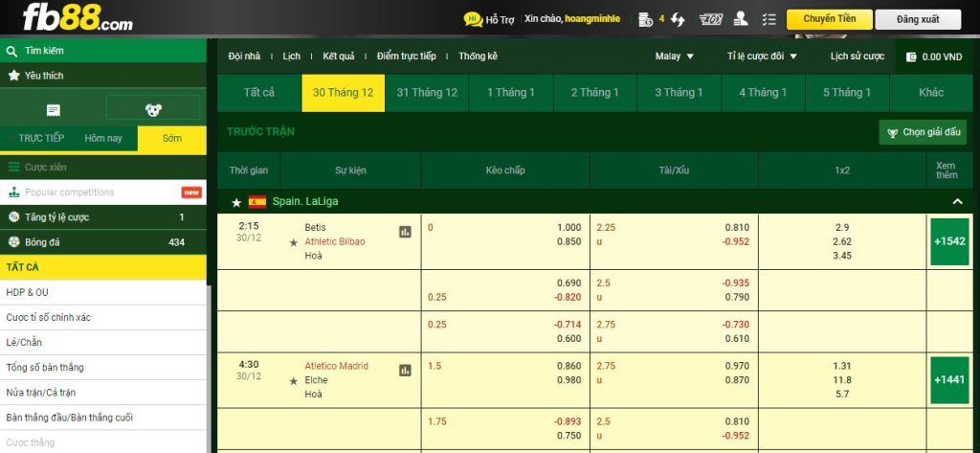Image resolution: width=980 pixels, height=453 pixels.
Task: Switch to the 5 Tháng 1 tab
Action: 847,93
